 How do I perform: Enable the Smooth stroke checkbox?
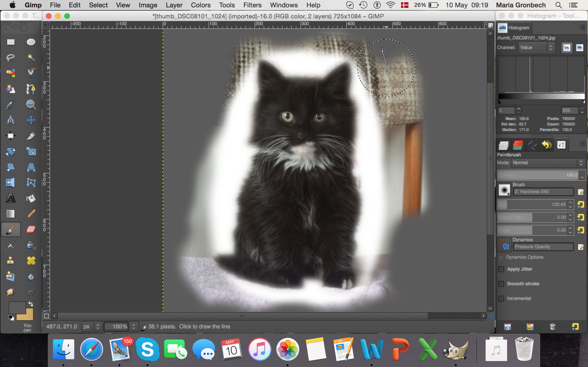(x=501, y=284)
